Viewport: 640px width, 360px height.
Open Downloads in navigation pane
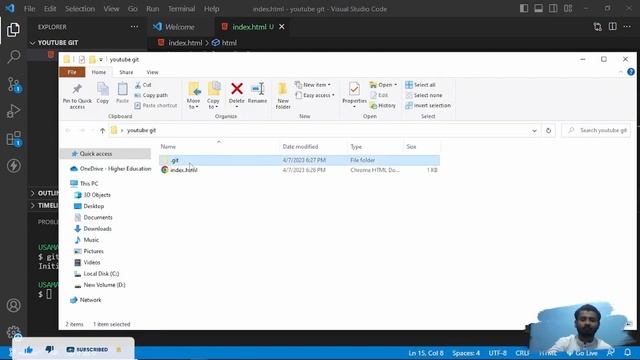click(97, 229)
